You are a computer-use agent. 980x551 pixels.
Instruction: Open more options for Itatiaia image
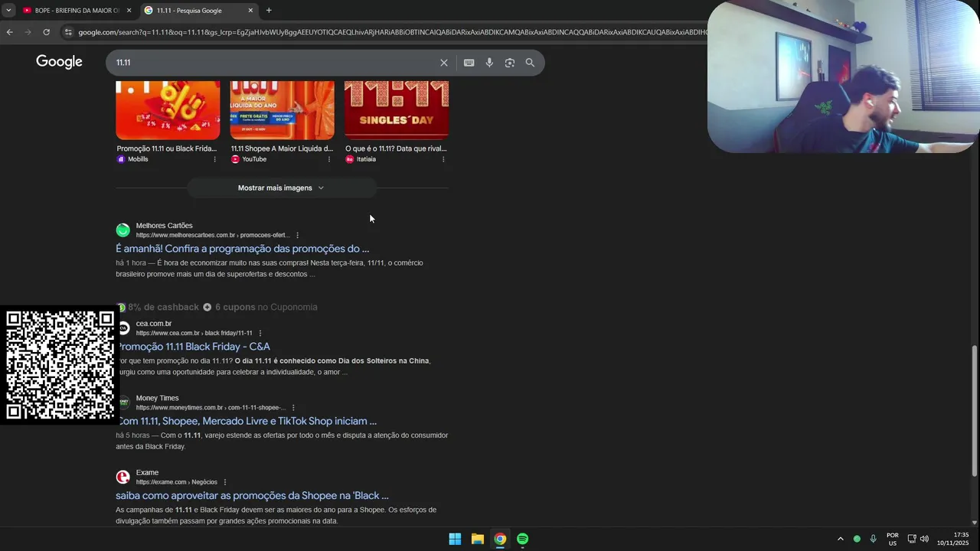pos(443,159)
